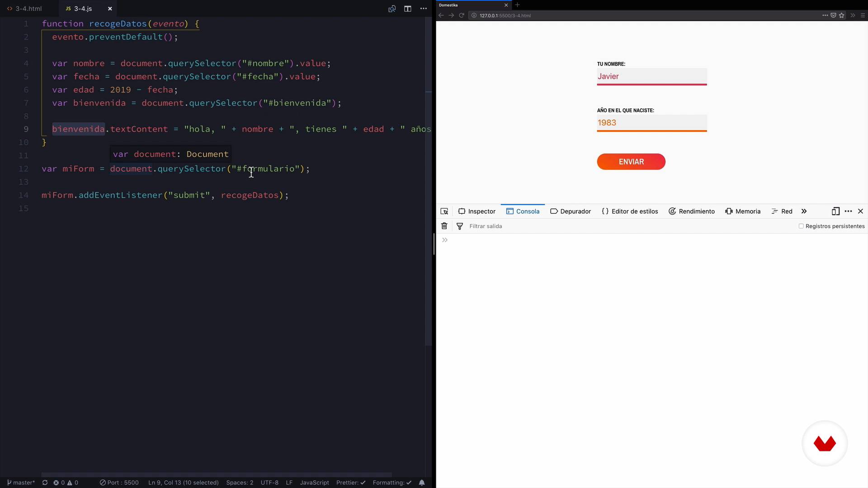
Task: Close the developer tools panel
Action: point(860,211)
